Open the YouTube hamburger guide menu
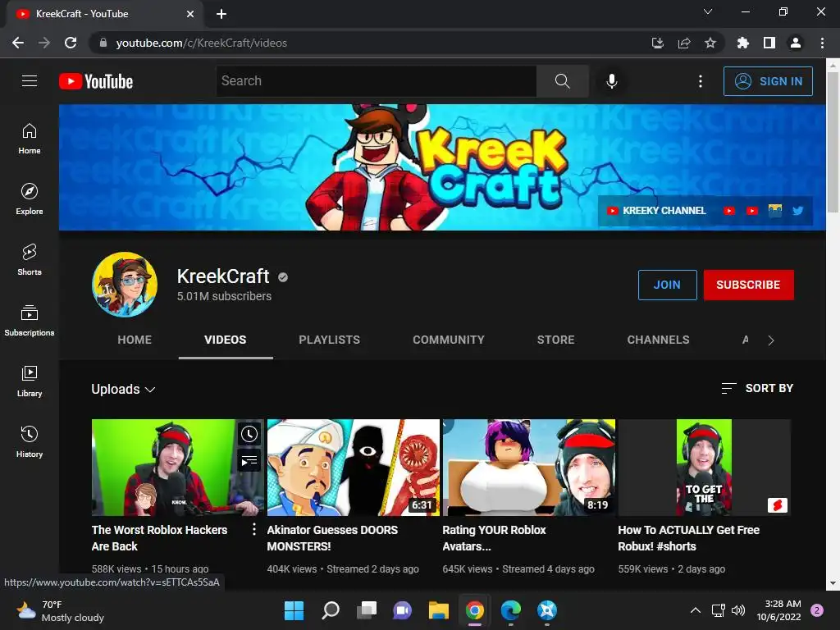This screenshot has width=840, height=630. 30,81
